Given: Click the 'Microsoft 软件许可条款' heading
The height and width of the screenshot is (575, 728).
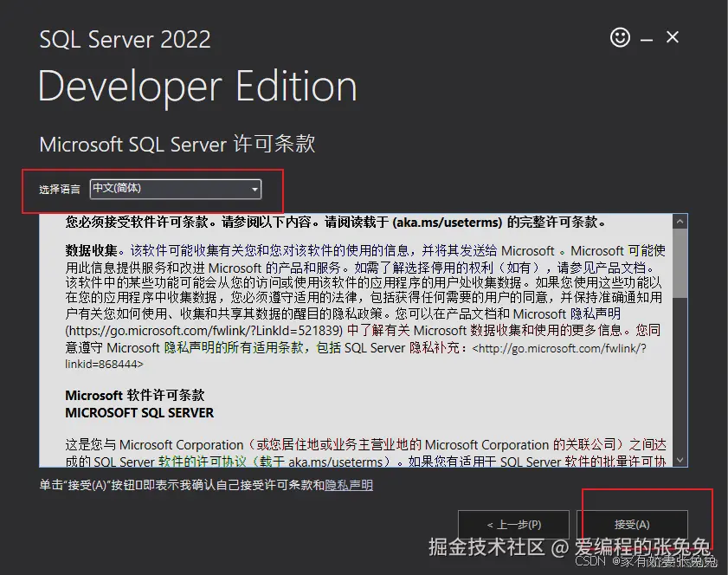Looking at the screenshot, I should (x=135, y=395).
